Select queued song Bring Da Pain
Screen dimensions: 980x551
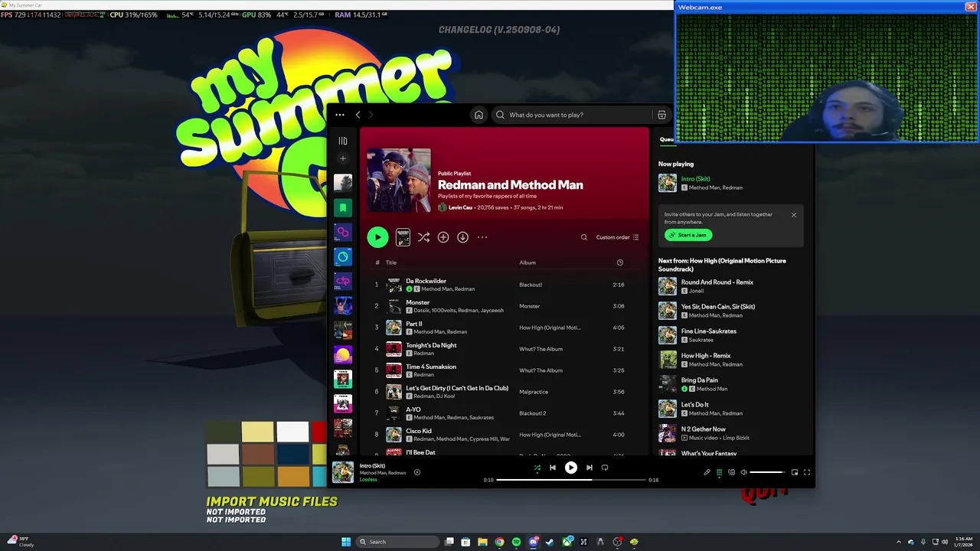tap(730, 384)
